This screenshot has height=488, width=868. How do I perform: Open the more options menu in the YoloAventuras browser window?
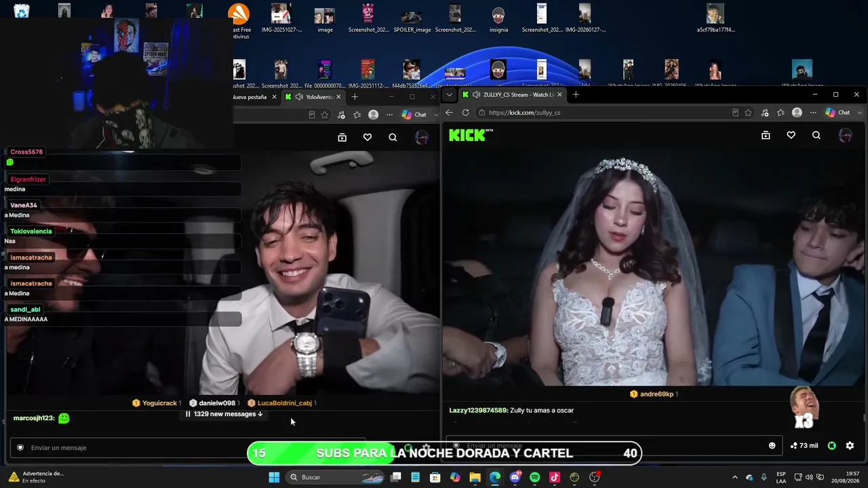[x=389, y=115]
